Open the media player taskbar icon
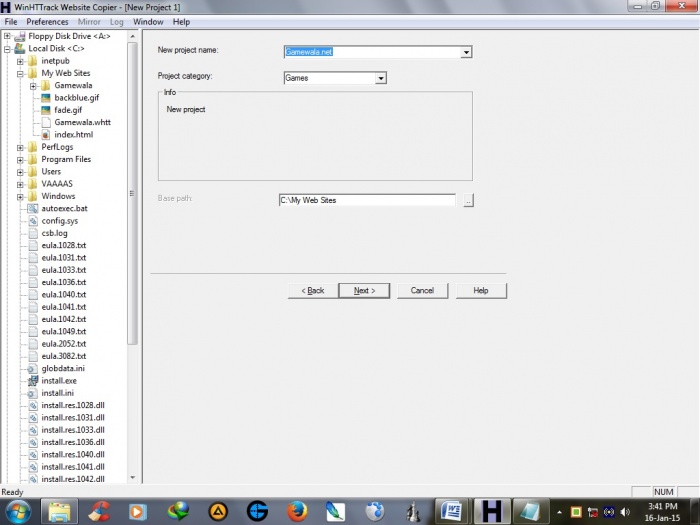The width and height of the screenshot is (700, 525). (x=137, y=512)
